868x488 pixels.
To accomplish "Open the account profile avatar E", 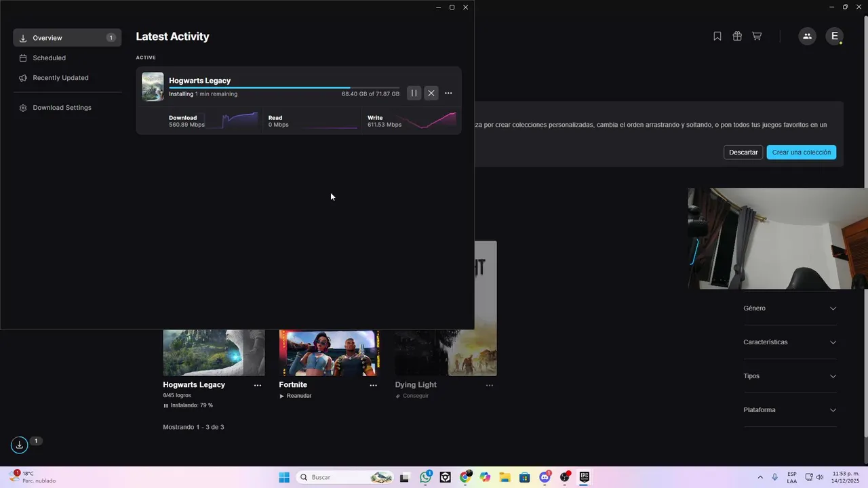I will click(x=835, y=37).
